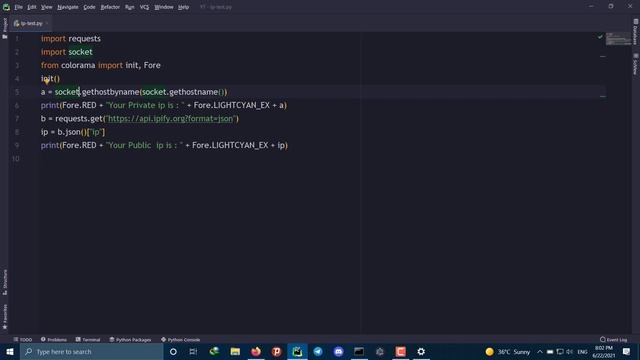Viewport: 640px width, 360px height.
Task: Click the taskbar search box
Action: point(92,351)
